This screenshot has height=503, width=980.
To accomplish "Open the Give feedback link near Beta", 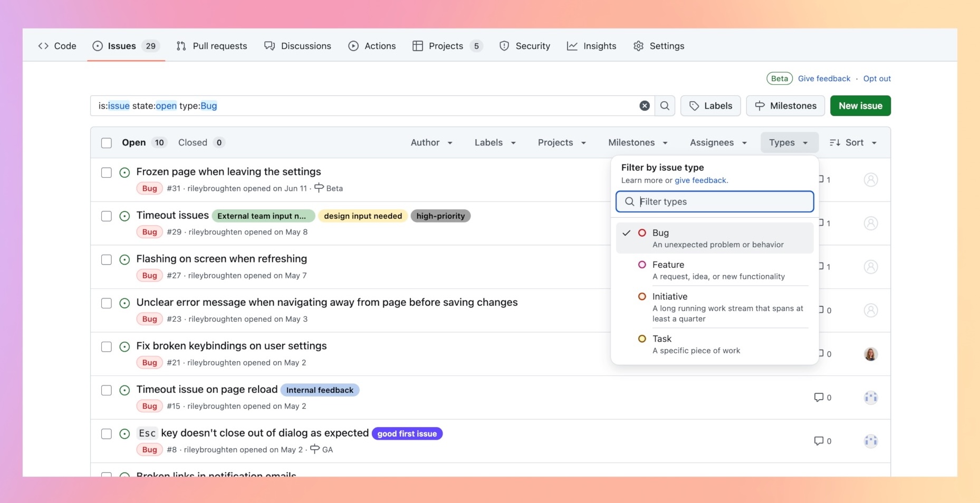I will (x=824, y=79).
